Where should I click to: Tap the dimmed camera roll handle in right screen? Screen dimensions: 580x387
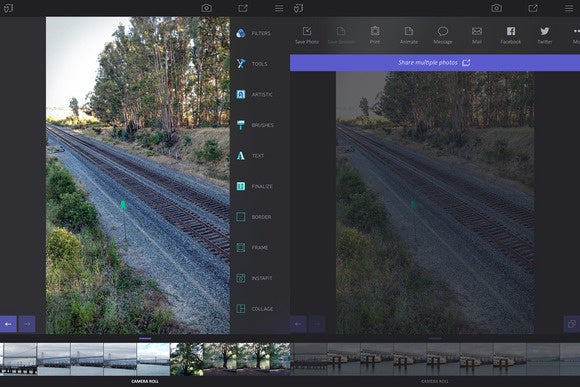pos(435,339)
